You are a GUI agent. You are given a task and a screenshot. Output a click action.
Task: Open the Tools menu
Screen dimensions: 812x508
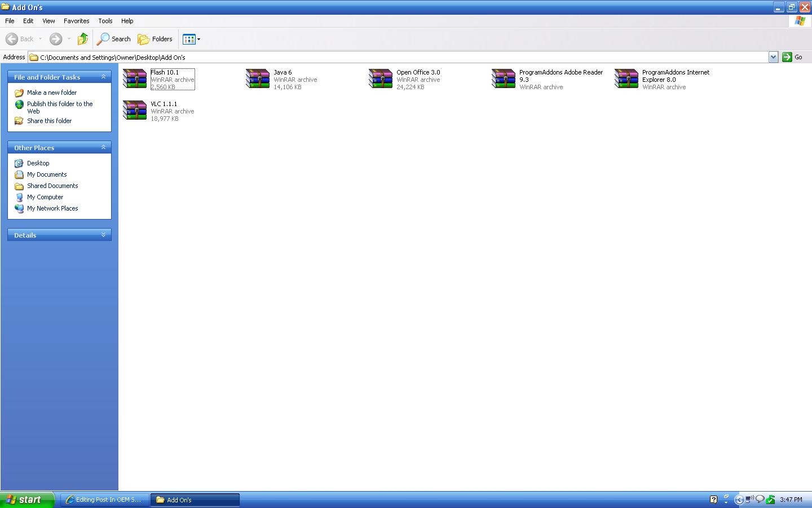[x=105, y=21]
